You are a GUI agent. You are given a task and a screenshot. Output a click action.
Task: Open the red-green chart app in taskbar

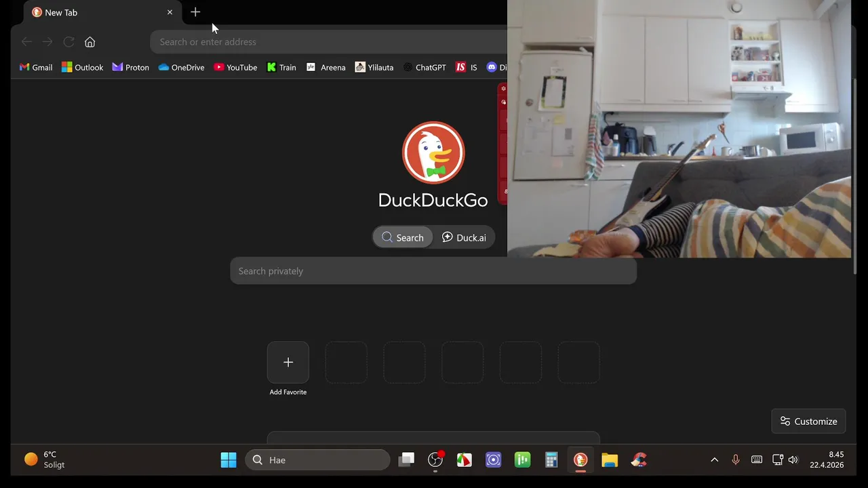464,460
